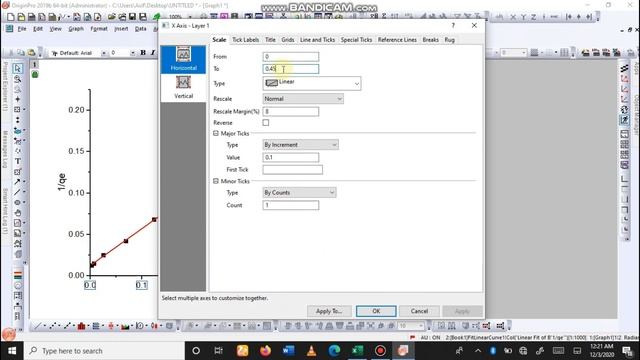This screenshot has height=360, width=640.
Task: Click the Italic (I) formatting button
Action: point(153,53)
